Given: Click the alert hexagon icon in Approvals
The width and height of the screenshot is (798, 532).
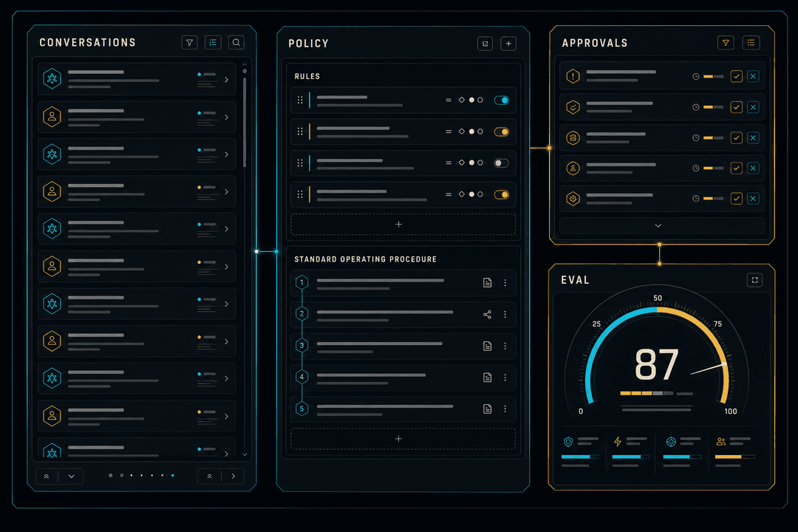Looking at the screenshot, I should pyautogui.click(x=573, y=76).
